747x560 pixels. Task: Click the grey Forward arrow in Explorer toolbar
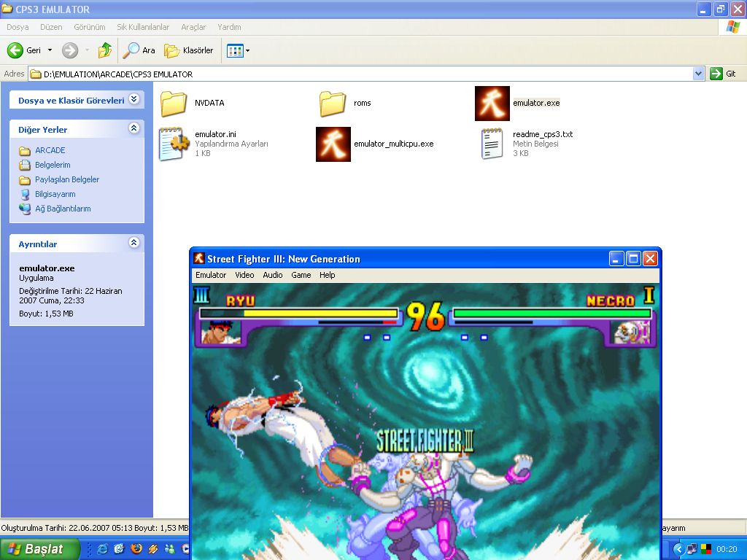coord(70,50)
